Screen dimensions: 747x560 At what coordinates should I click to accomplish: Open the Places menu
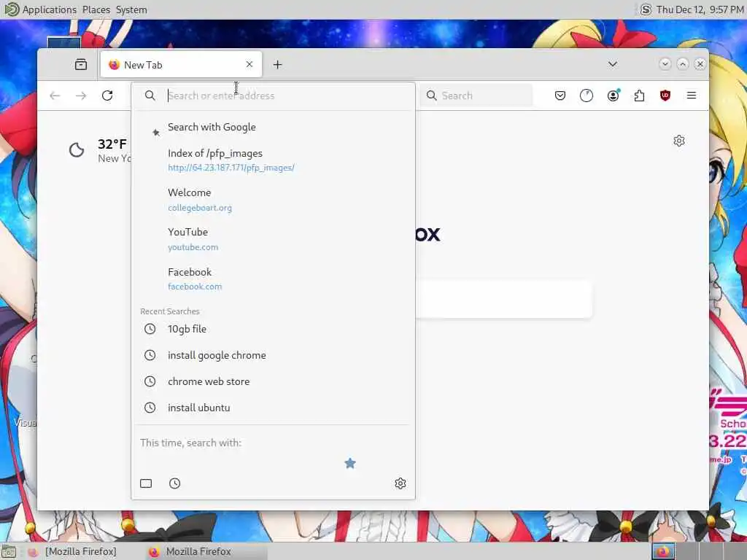tap(96, 9)
